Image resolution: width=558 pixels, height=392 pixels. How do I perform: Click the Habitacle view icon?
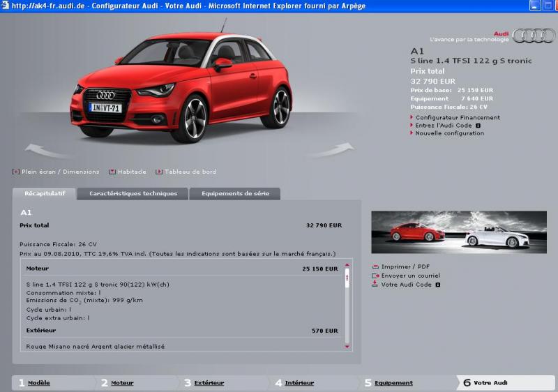tap(112, 172)
